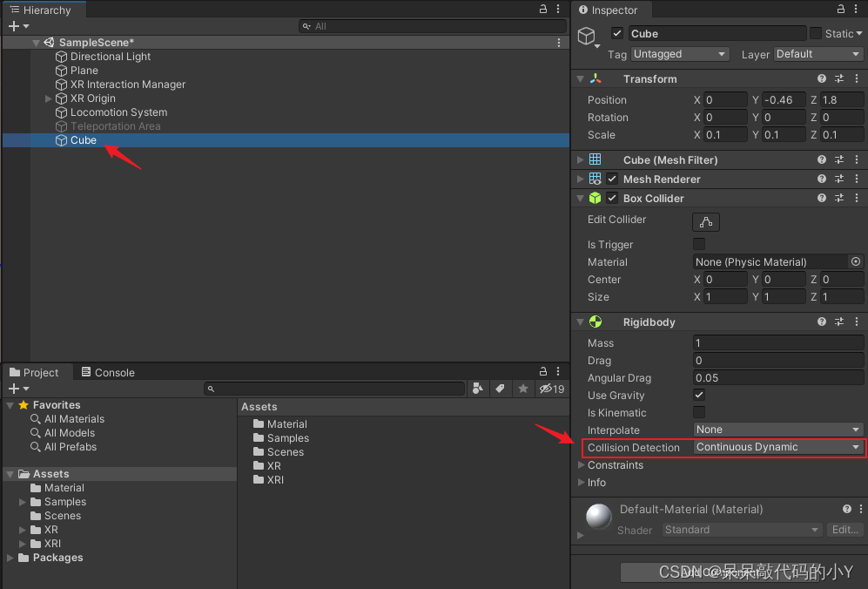Screen dimensions: 868x589
Task: Toggle the Use Gravity checkbox
Action: pos(699,395)
